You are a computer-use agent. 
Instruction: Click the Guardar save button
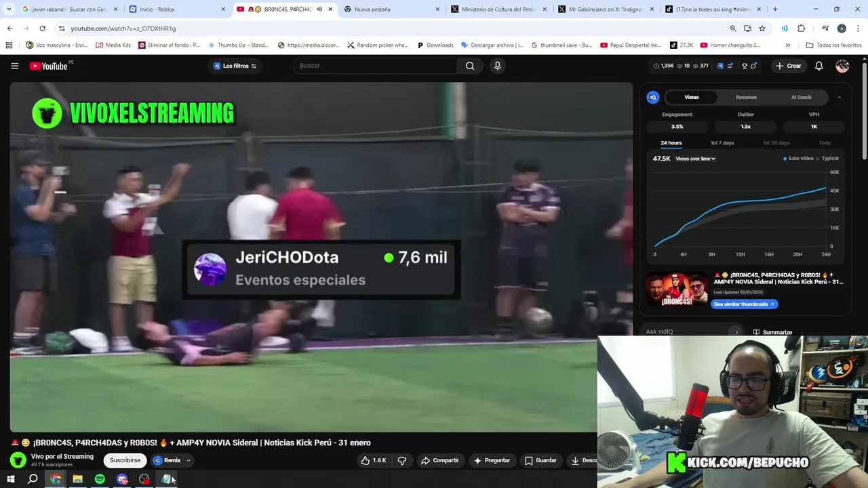(540, 460)
